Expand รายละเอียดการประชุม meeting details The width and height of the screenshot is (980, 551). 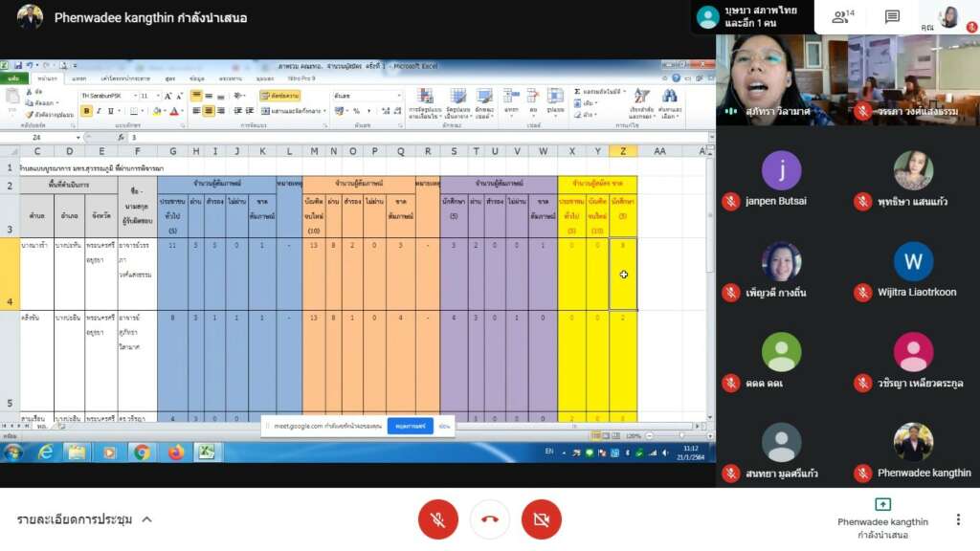coord(84,519)
